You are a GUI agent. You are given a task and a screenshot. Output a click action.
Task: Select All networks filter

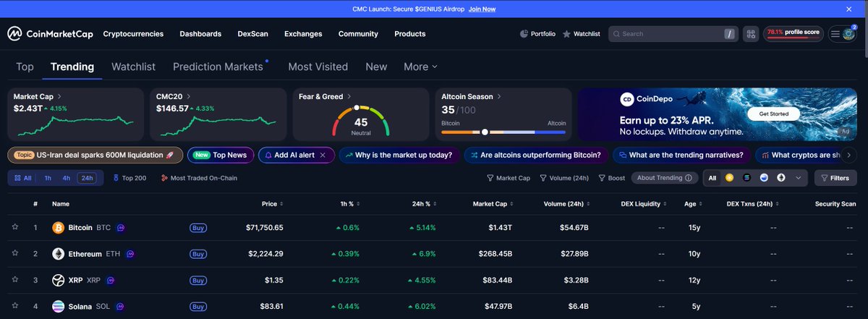coord(712,178)
